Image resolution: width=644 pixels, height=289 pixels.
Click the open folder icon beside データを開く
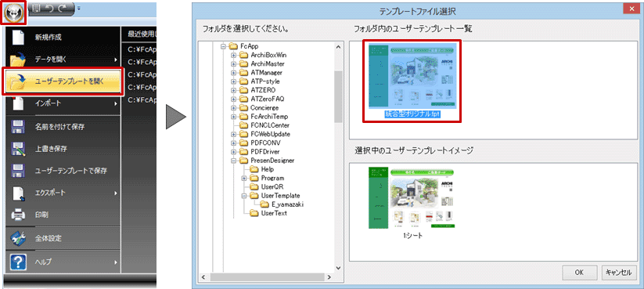coord(18,60)
